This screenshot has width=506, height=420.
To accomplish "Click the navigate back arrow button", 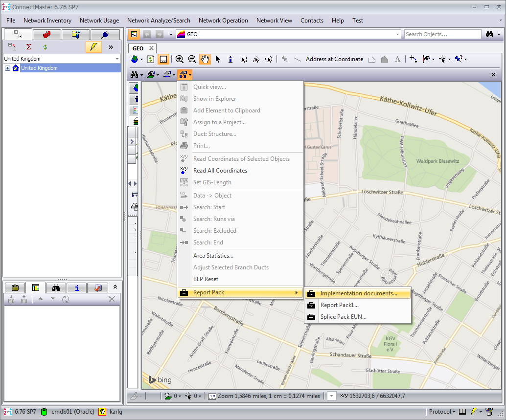I will coord(147,34).
